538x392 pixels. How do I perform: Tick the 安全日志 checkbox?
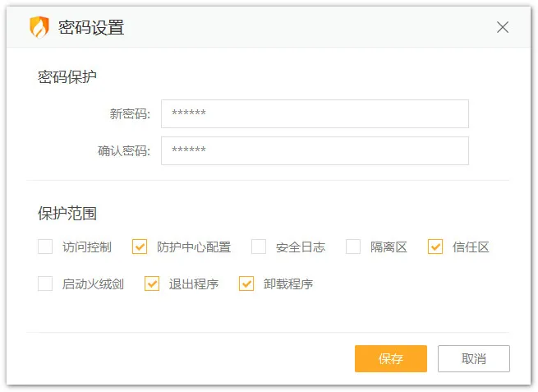259,247
